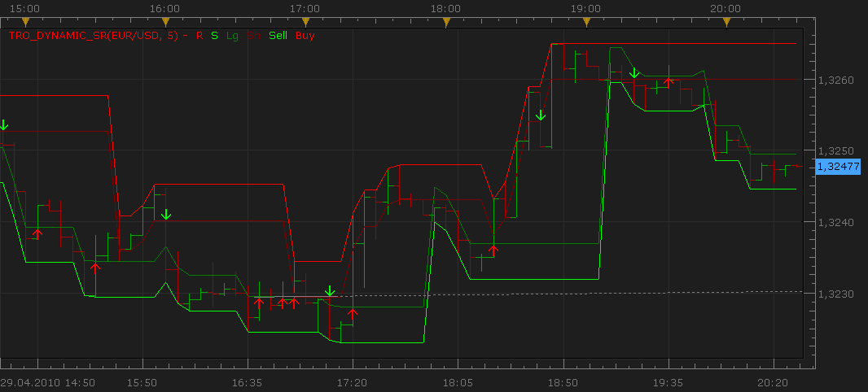The height and width of the screenshot is (392, 868).
Task: Click the orange session marker under 15:00
Action: [24, 22]
